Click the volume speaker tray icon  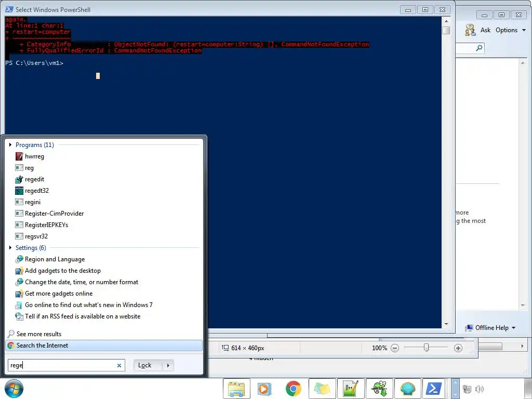click(480, 389)
